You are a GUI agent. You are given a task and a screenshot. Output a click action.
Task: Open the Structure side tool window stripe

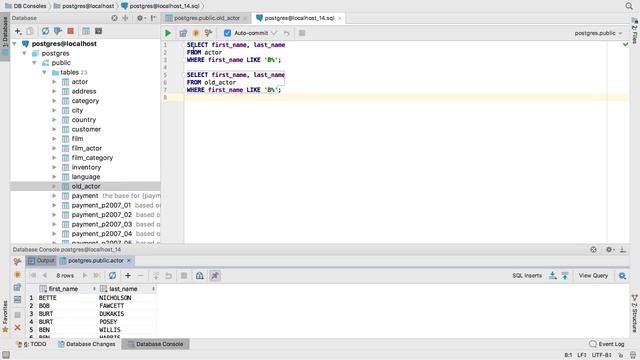coord(635,313)
